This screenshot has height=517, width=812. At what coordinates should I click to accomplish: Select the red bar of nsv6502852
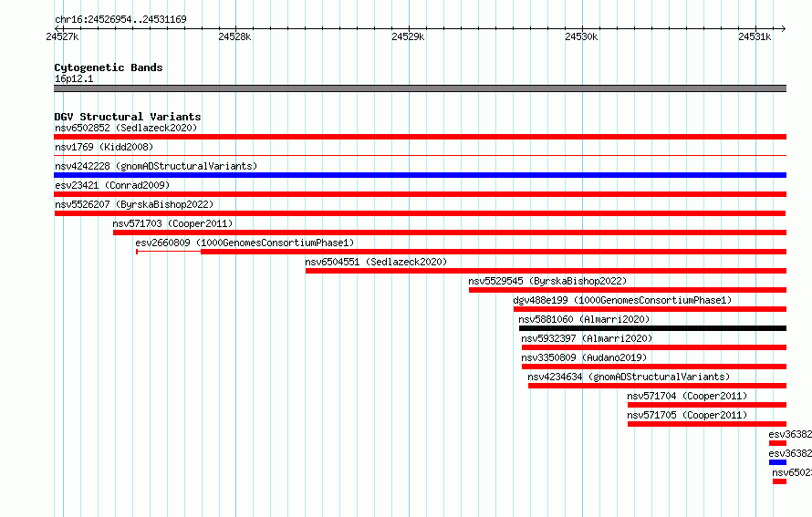pos(420,137)
